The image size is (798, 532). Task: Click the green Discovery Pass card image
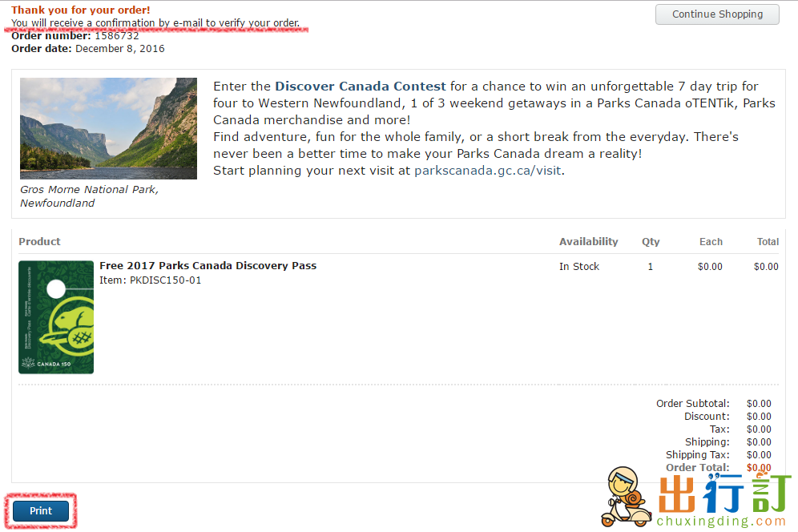(x=56, y=317)
